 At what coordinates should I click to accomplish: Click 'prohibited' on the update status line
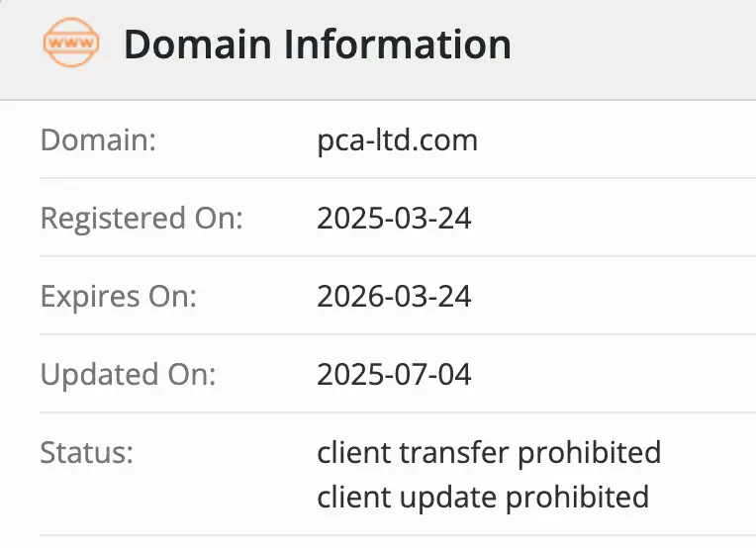(578, 496)
